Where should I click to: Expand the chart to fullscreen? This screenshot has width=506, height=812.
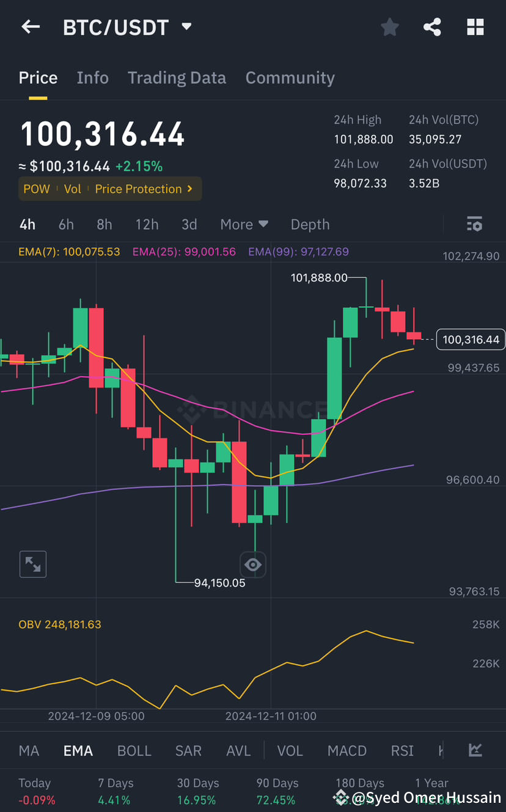point(33,564)
